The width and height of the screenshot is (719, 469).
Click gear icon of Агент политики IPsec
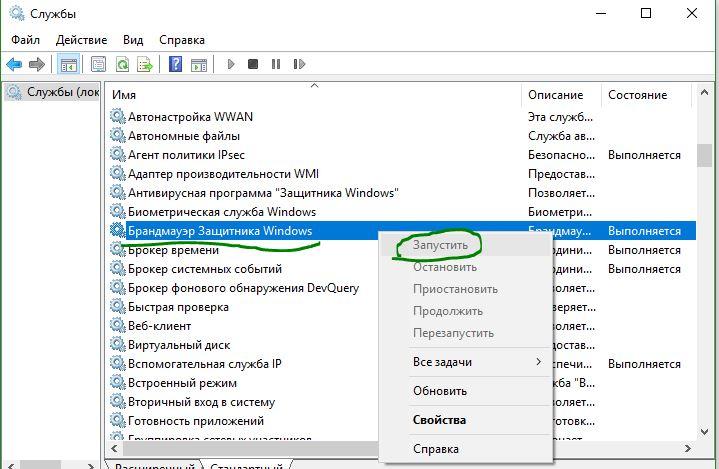(118, 154)
